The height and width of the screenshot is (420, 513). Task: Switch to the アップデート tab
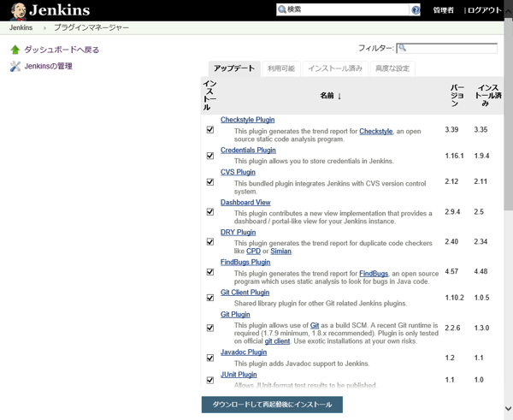coord(234,68)
